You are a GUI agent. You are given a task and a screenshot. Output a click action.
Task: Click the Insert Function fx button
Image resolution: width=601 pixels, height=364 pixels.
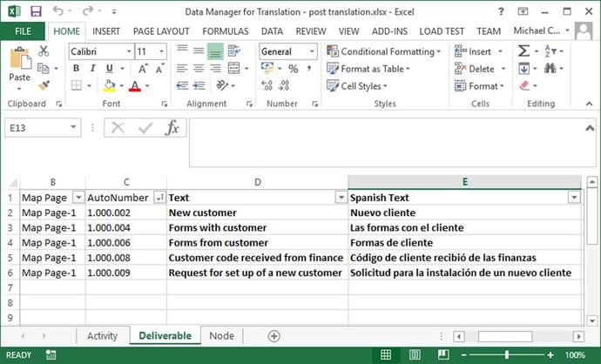point(172,128)
